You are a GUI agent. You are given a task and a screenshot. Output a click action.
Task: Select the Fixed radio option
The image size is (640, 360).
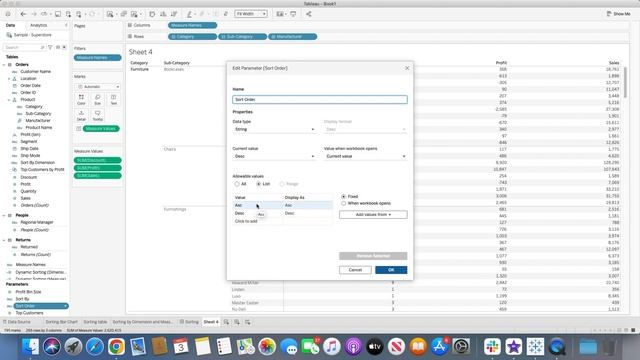click(344, 196)
